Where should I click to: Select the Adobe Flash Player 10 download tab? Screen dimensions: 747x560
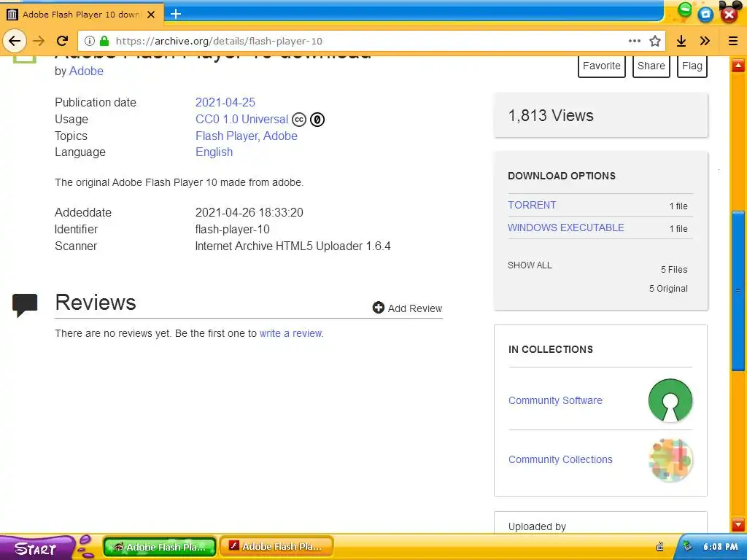pyautogui.click(x=82, y=15)
